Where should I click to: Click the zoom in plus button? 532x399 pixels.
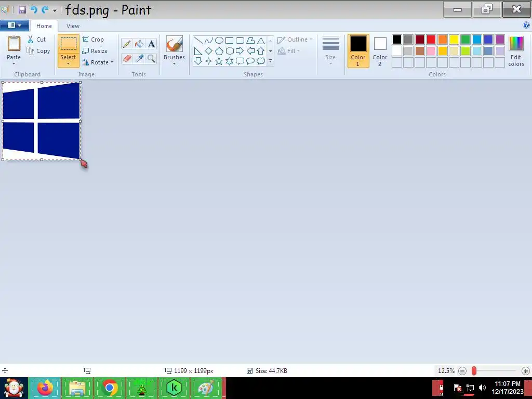click(x=526, y=371)
